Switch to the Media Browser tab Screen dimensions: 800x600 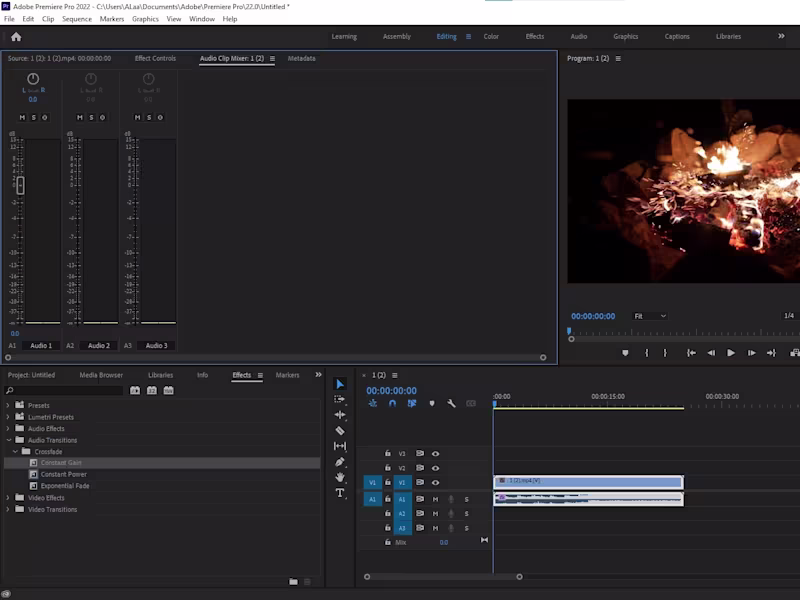coord(101,375)
